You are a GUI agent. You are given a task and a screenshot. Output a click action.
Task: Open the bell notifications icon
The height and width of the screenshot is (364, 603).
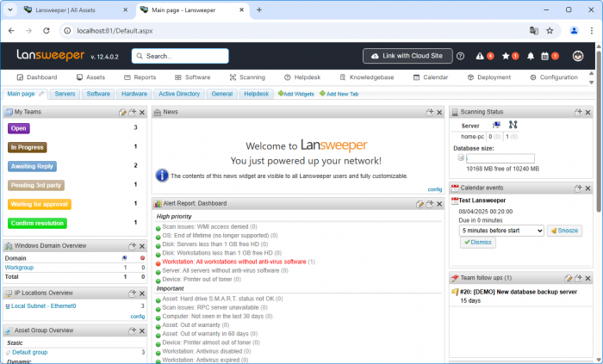point(531,56)
